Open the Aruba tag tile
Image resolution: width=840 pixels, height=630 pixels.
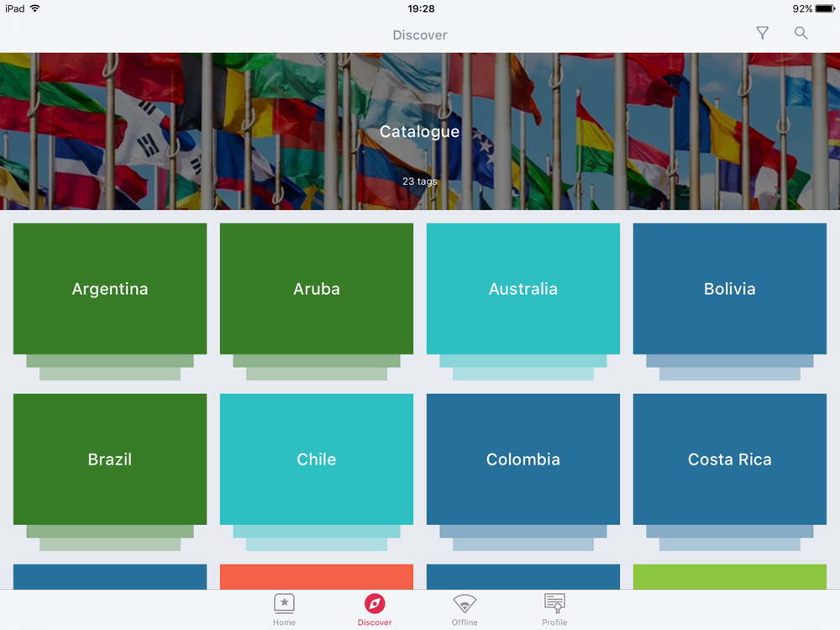[x=317, y=289]
